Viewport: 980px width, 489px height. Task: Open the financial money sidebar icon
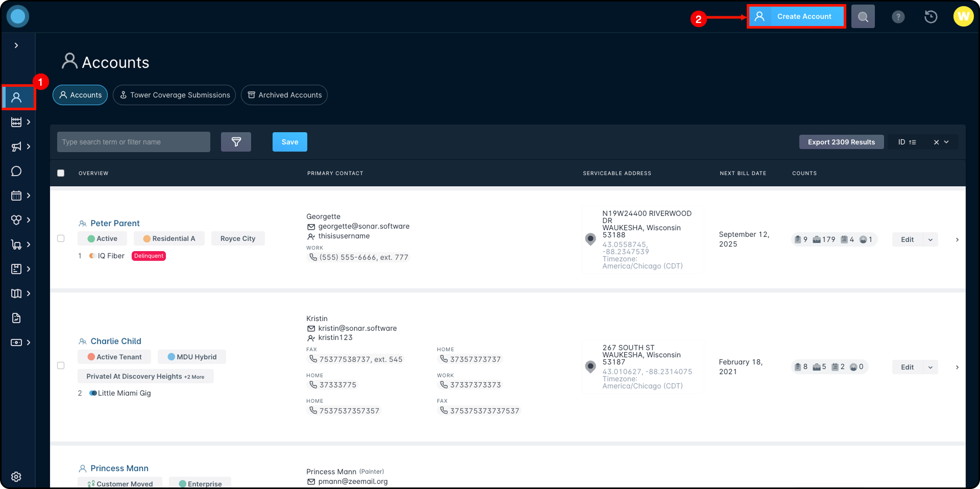point(16,343)
